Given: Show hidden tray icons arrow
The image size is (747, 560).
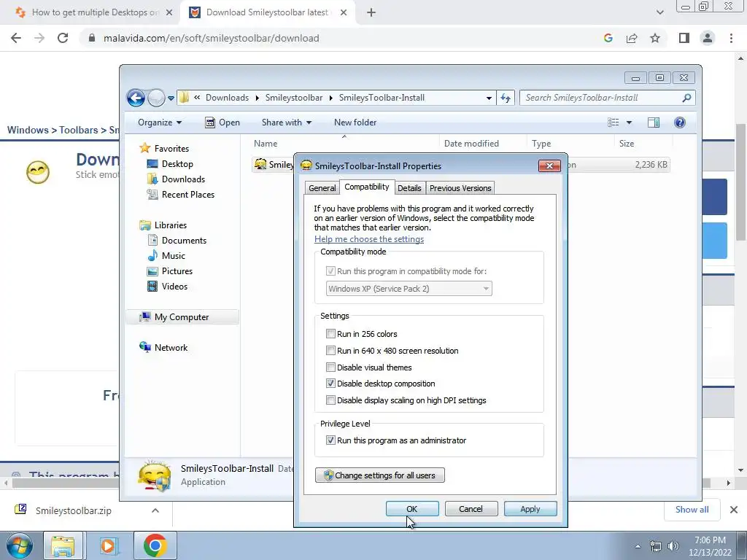Looking at the screenshot, I should pyautogui.click(x=638, y=546).
